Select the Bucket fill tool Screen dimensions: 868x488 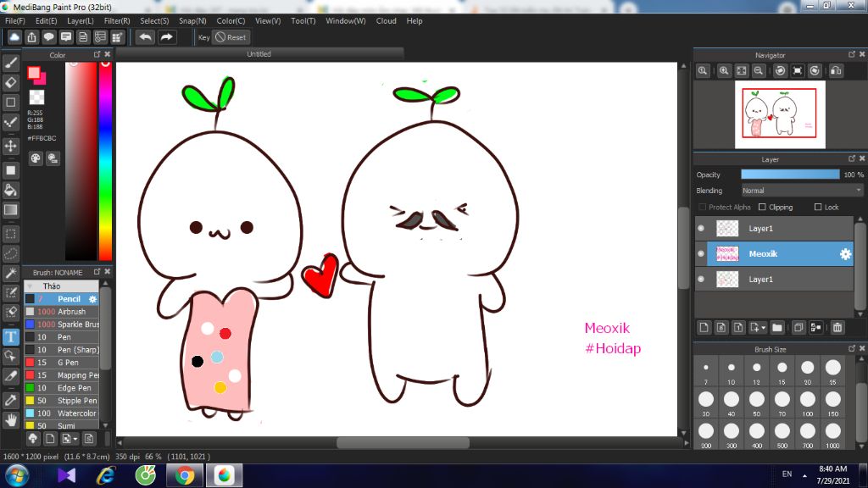tap(10, 191)
